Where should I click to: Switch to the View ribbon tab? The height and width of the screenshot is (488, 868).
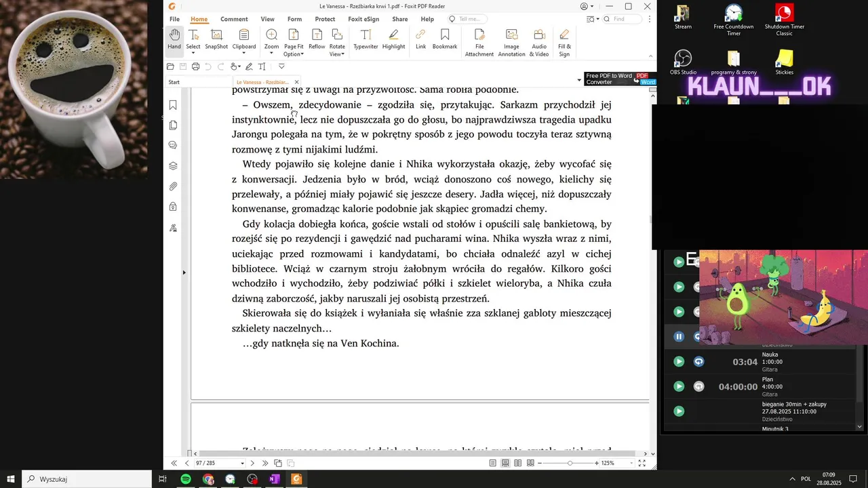coord(268,19)
